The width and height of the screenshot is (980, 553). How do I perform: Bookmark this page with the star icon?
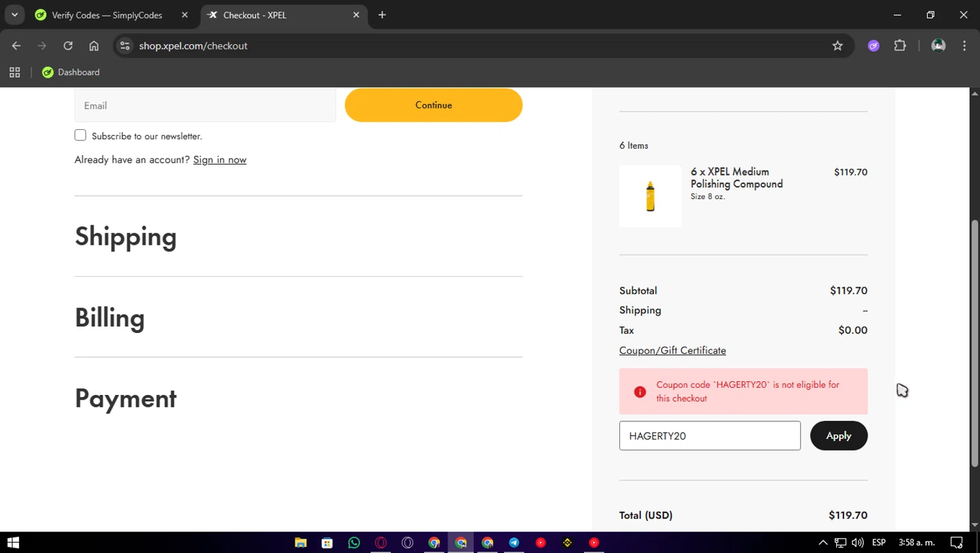tap(838, 46)
